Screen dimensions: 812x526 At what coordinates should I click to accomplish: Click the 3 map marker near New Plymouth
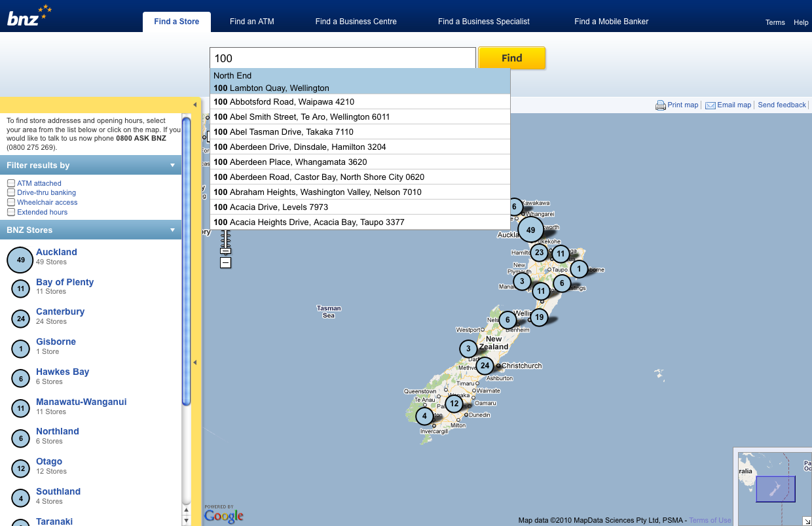521,281
